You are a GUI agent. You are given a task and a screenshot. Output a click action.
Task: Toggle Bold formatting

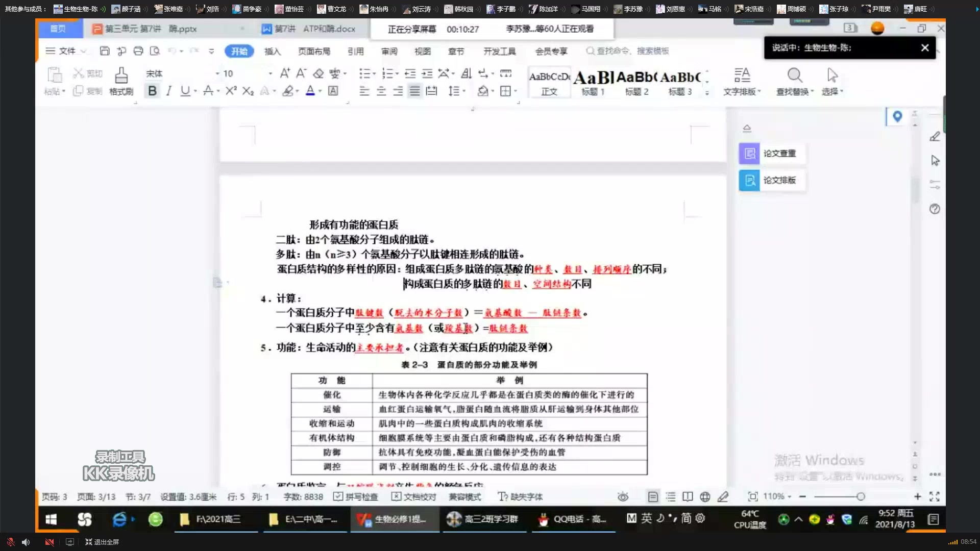point(152,91)
